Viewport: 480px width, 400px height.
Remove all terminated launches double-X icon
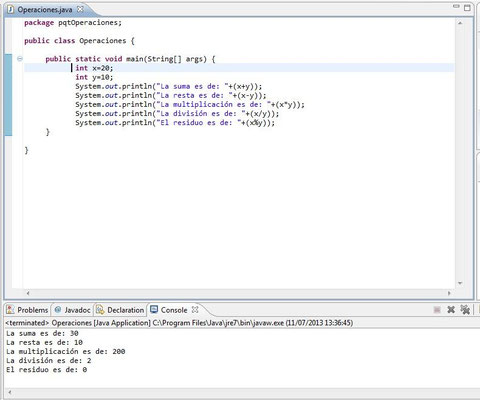pyautogui.click(x=465, y=310)
